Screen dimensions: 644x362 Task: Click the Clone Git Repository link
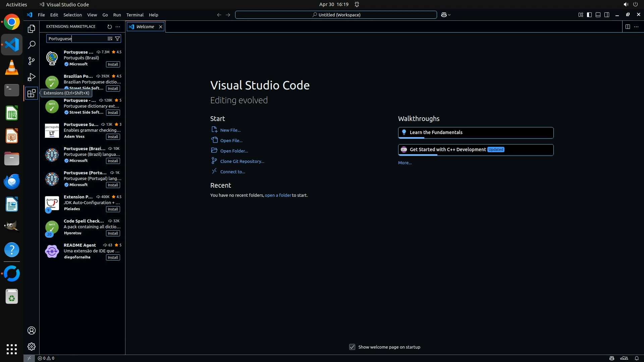(242, 161)
